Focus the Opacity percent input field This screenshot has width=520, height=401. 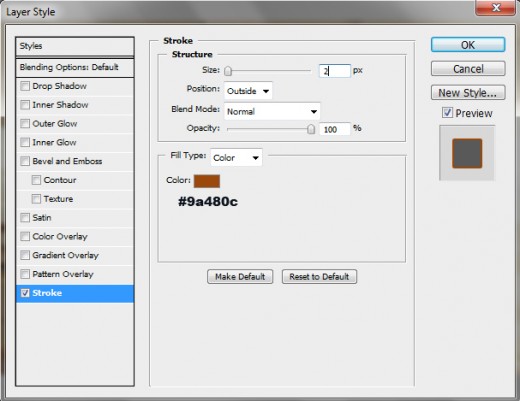pyautogui.click(x=335, y=129)
